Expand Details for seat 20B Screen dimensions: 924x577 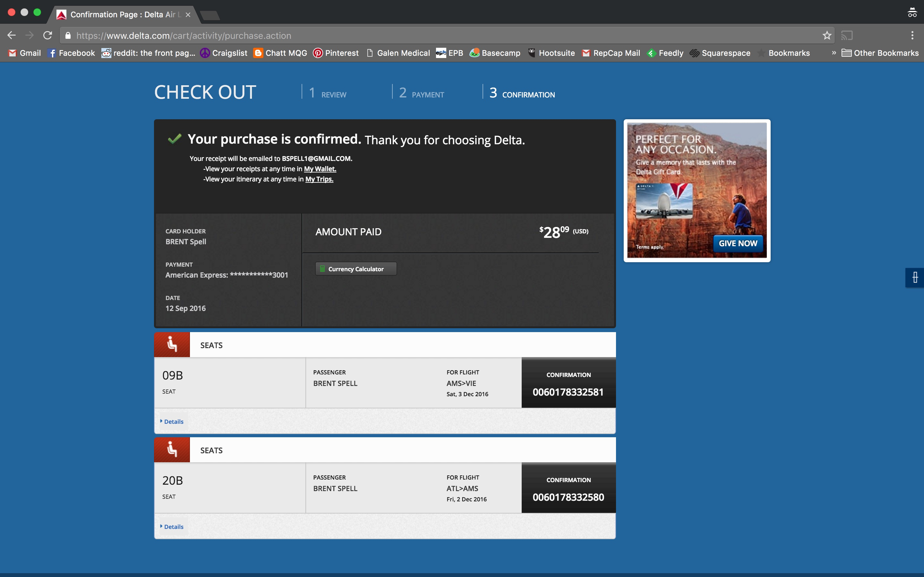click(173, 527)
